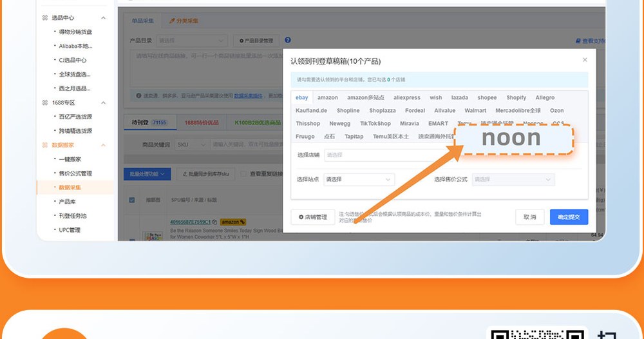Select the Tapitap platform tab
Viewport: 644px width, 339px height.
pos(354,137)
